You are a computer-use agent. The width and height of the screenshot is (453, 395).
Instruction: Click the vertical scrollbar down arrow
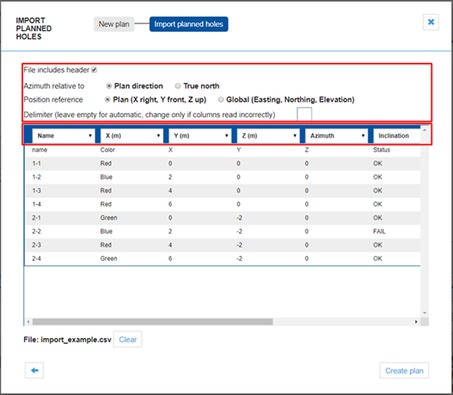click(x=425, y=313)
